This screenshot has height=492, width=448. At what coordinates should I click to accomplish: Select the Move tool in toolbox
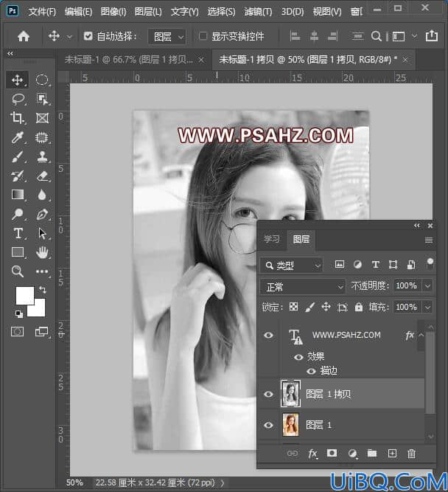point(17,80)
